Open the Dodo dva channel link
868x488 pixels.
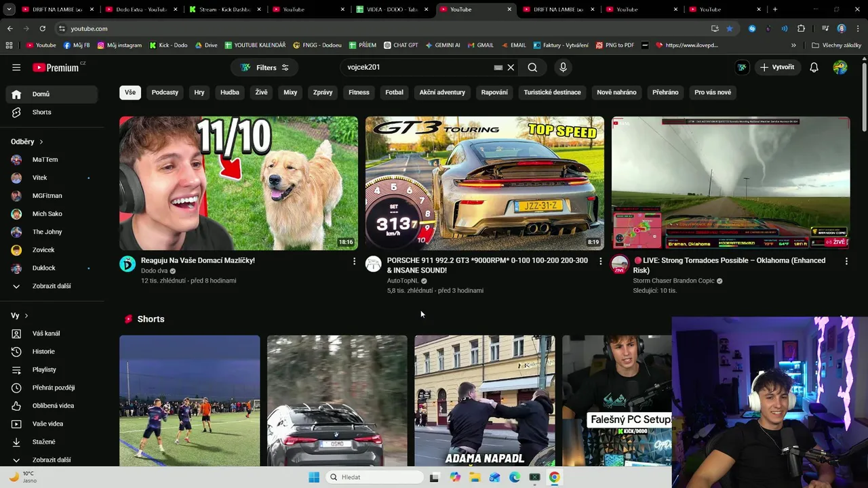[x=154, y=270]
